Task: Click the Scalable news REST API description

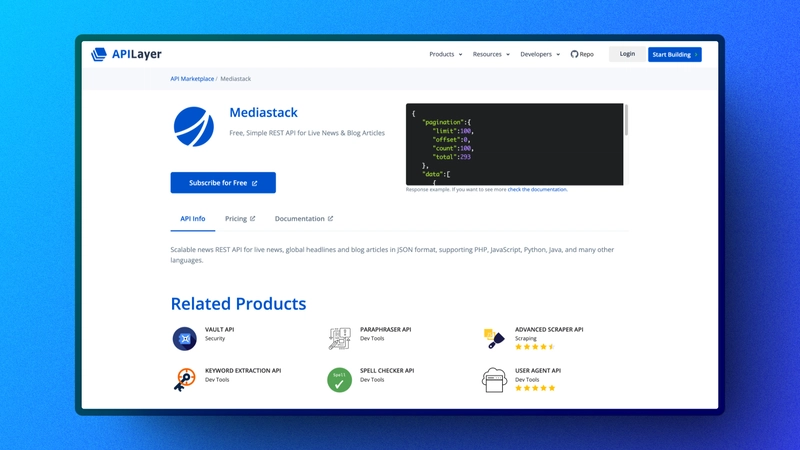Action: click(x=392, y=255)
